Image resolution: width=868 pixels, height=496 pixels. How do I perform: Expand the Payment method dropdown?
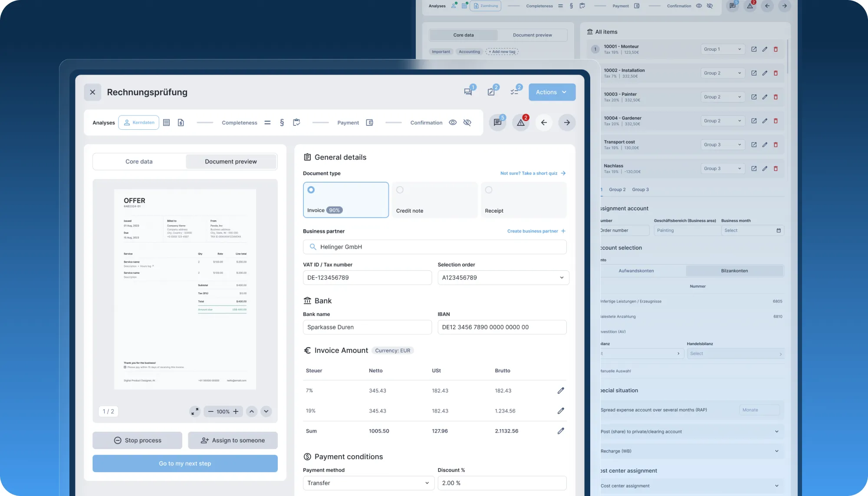pyautogui.click(x=368, y=483)
